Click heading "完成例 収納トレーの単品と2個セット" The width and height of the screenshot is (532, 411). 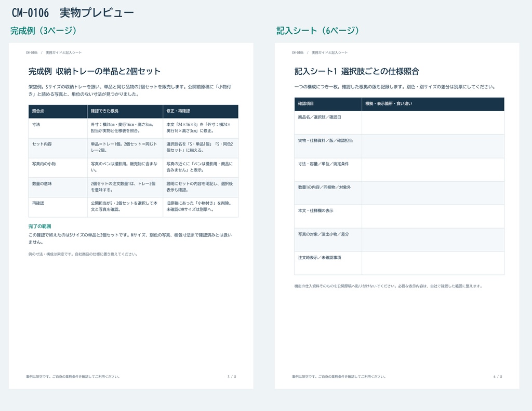pyautogui.click(x=95, y=71)
